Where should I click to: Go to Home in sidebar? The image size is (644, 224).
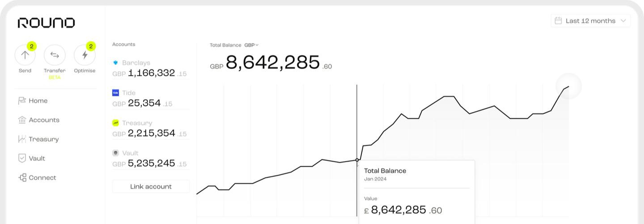[38, 101]
